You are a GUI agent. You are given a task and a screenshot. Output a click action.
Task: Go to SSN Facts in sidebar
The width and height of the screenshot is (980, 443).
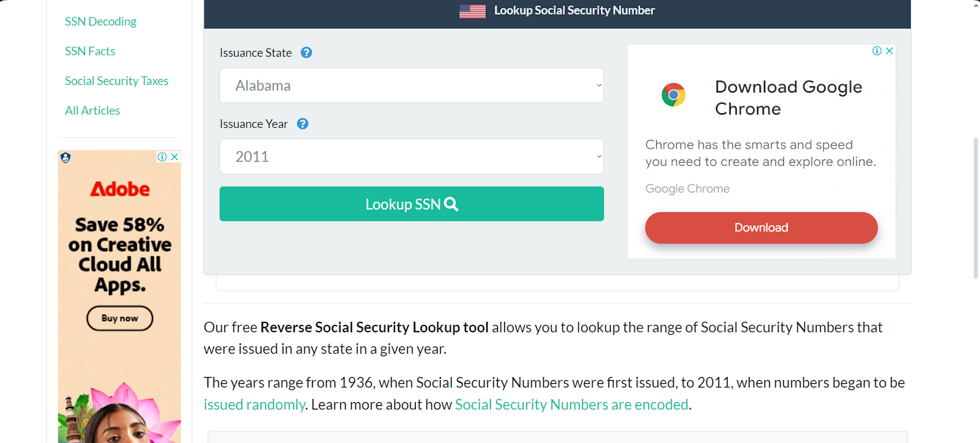point(90,51)
